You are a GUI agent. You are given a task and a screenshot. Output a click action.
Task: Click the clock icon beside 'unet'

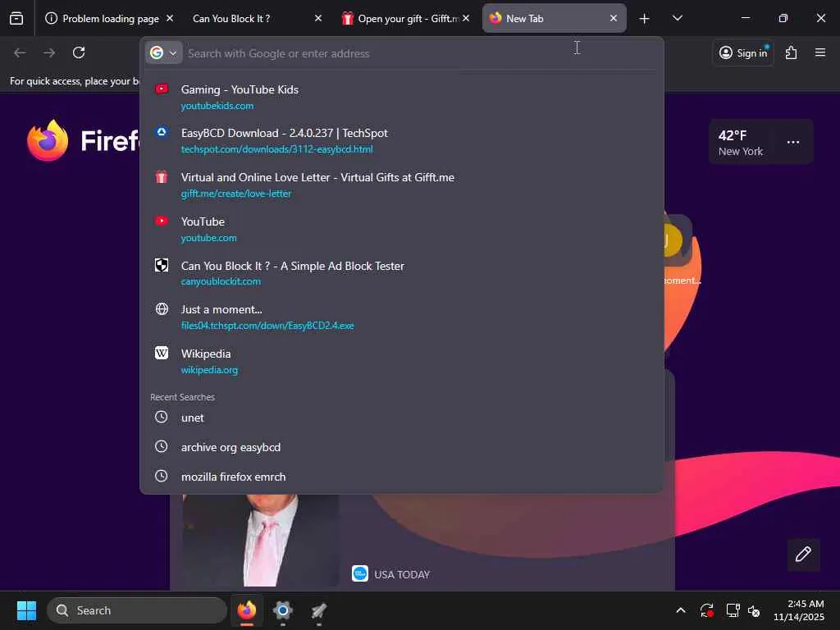pos(162,417)
